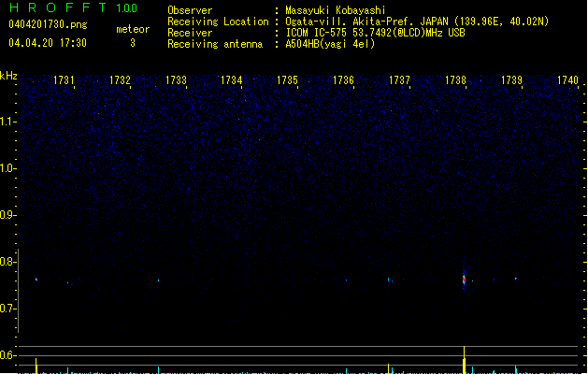This screenshot has height=374, width=588.
Task: Click the 1740 time marker
Action: [567, 79]
